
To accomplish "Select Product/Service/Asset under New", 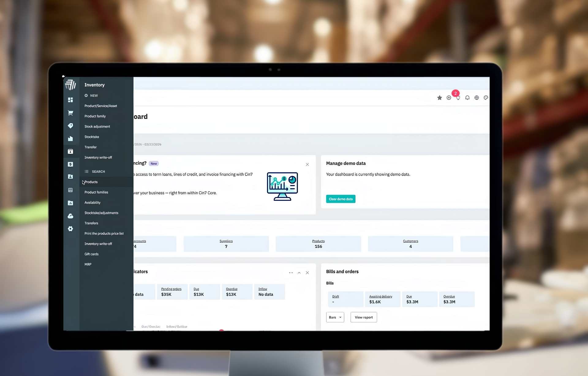I will tap(101, 106).
